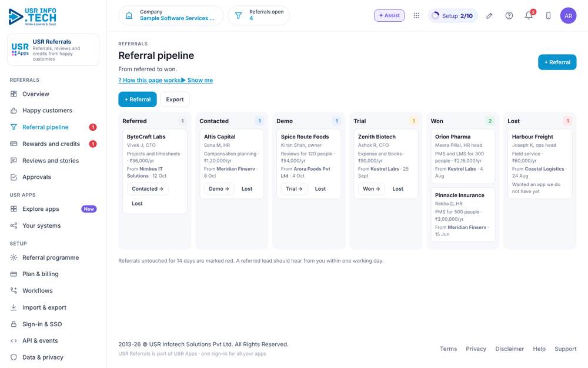588x368 pixels.
Task: Open Your systems
Action: point(54,226)
